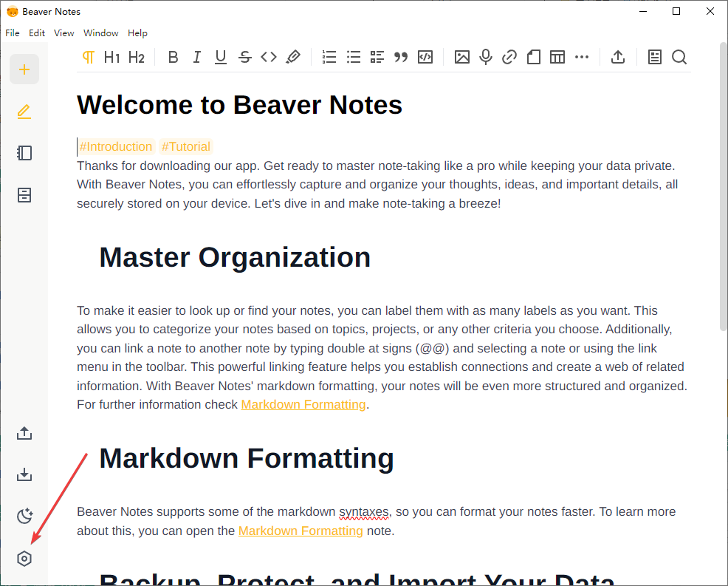Viewport: 728px width, 586px height.
Task: Click the Welcome to Beaver Notes title
Action: pos(239,105)
